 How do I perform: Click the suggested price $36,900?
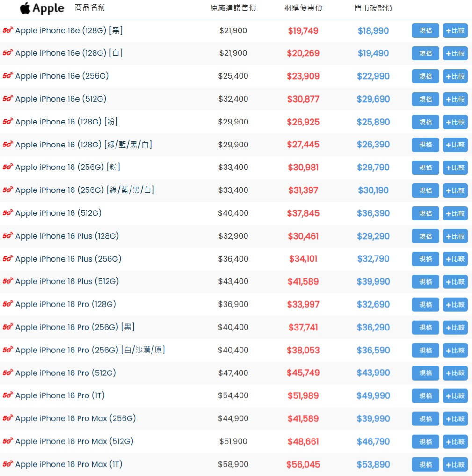(233, 304)
